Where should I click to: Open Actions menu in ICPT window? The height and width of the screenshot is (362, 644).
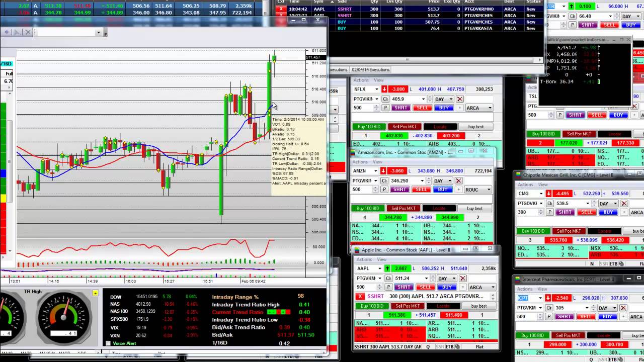[525, 289]
